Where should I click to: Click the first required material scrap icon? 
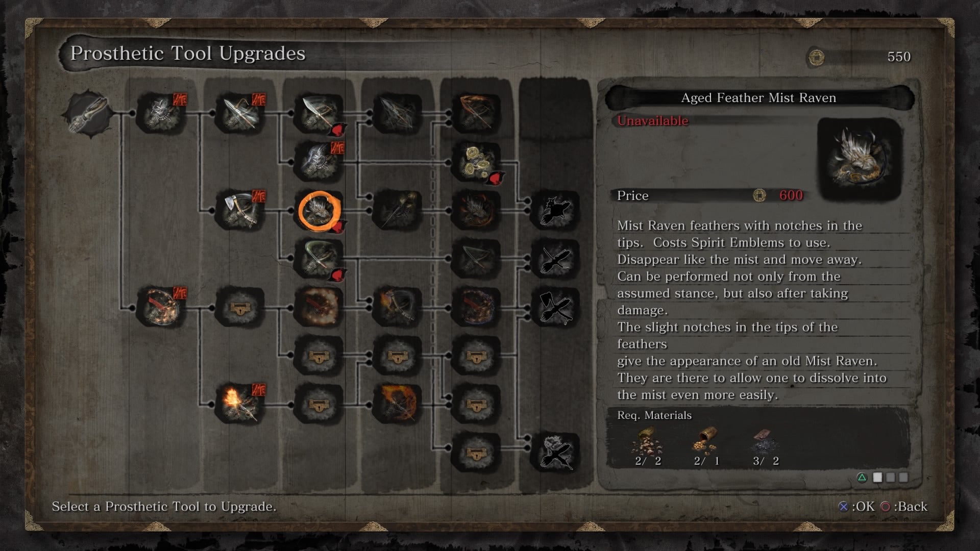[647, 441]
